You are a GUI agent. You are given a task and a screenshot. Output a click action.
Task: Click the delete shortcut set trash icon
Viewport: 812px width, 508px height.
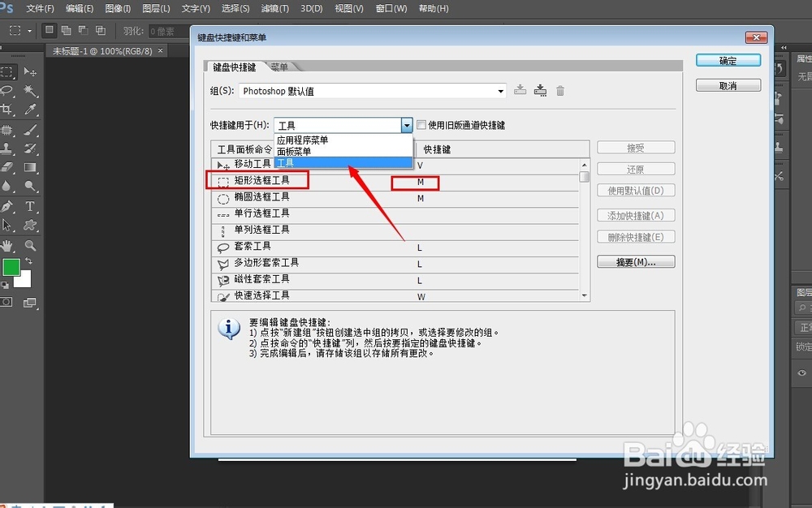(x=560, y=90)
